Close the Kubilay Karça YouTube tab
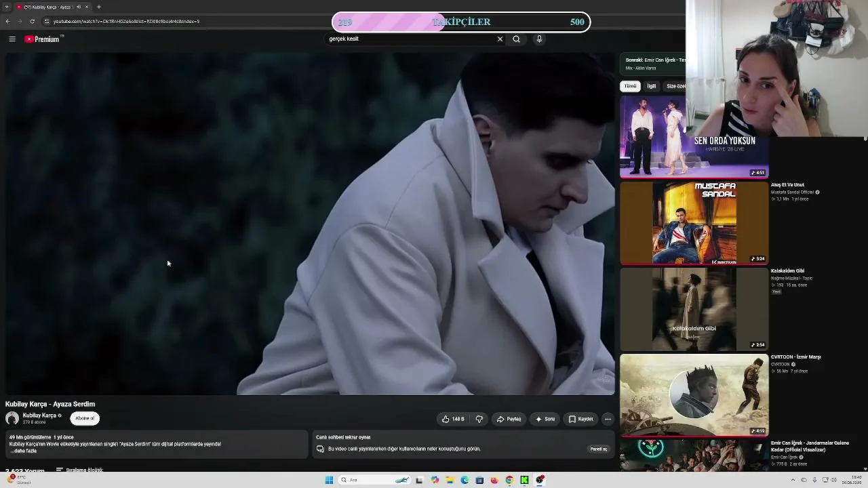868x488 pixels. 87,7
